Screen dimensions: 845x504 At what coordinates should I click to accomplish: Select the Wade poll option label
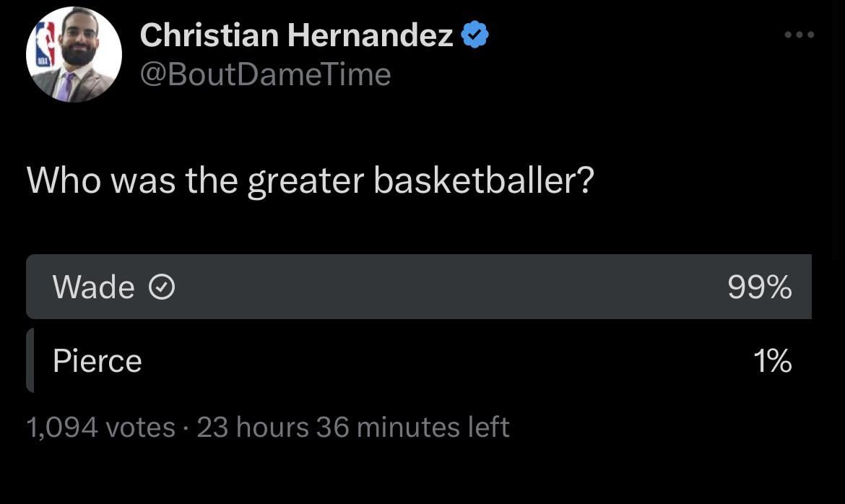tap(93, 287)
